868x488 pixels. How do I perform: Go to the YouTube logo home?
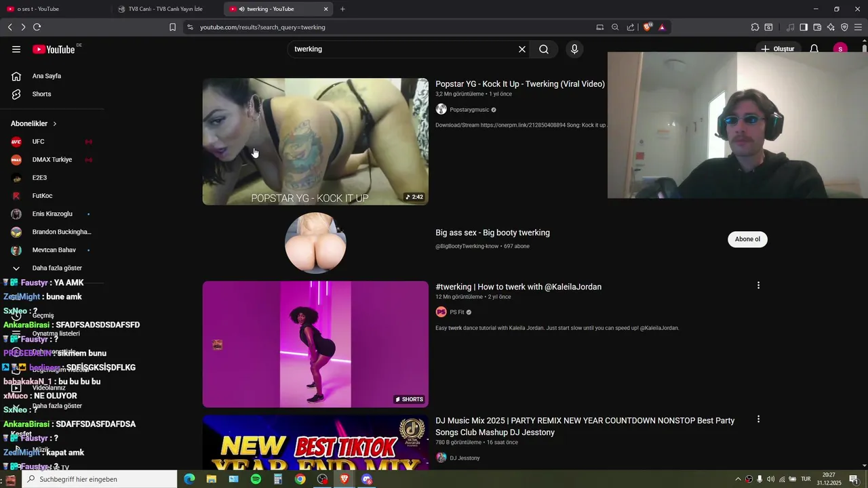[x=54, y=49]
